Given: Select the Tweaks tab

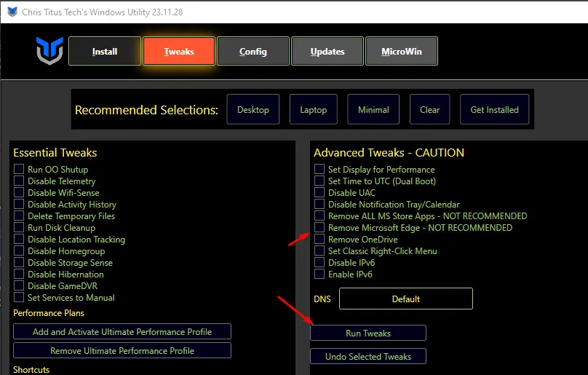Looking at the screenshot, I should (x=179, y=52).
